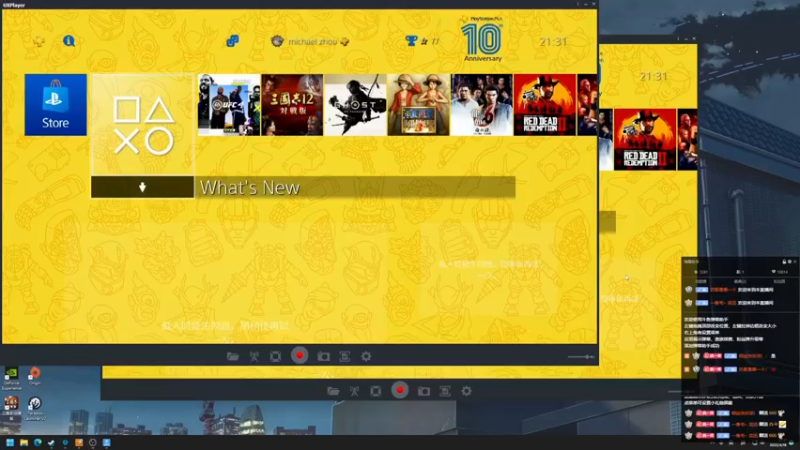The height and width of the screenshot is (450, 800).
Task: Open the PlayStation Store tile
Action: click(56, 105)
